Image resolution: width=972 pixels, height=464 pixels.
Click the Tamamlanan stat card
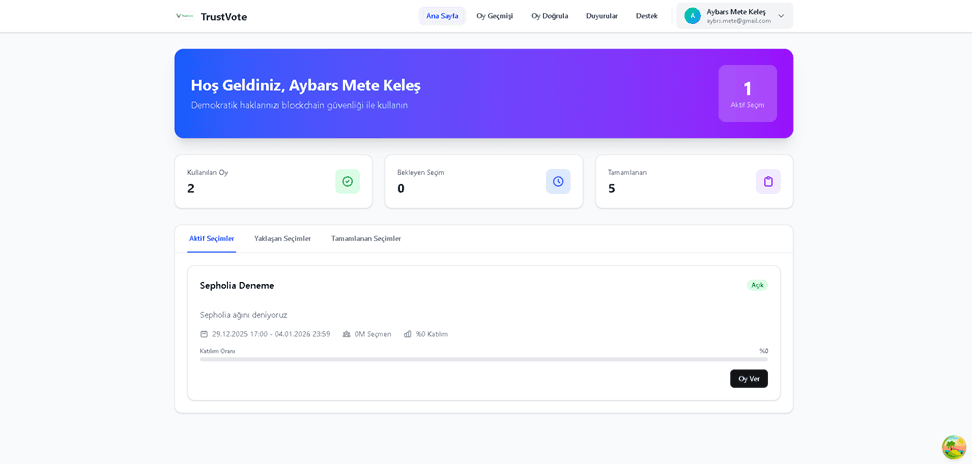[x=694, y=182]
